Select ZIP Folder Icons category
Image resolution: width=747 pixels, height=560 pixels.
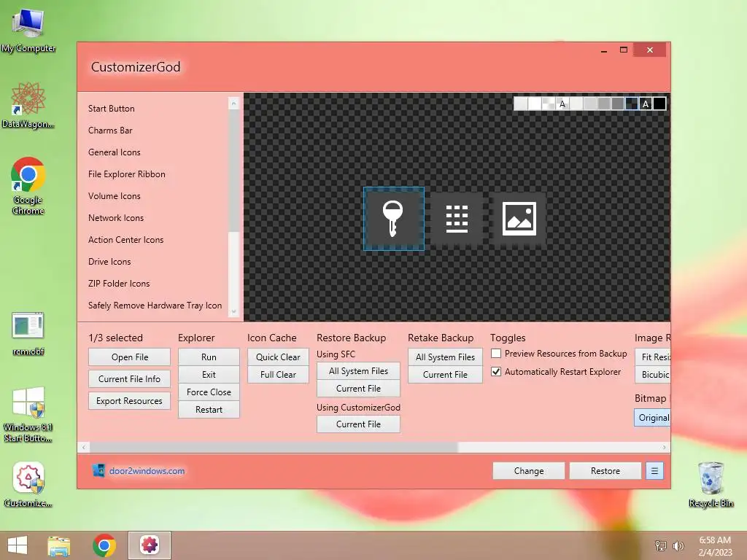coord(119,284)
